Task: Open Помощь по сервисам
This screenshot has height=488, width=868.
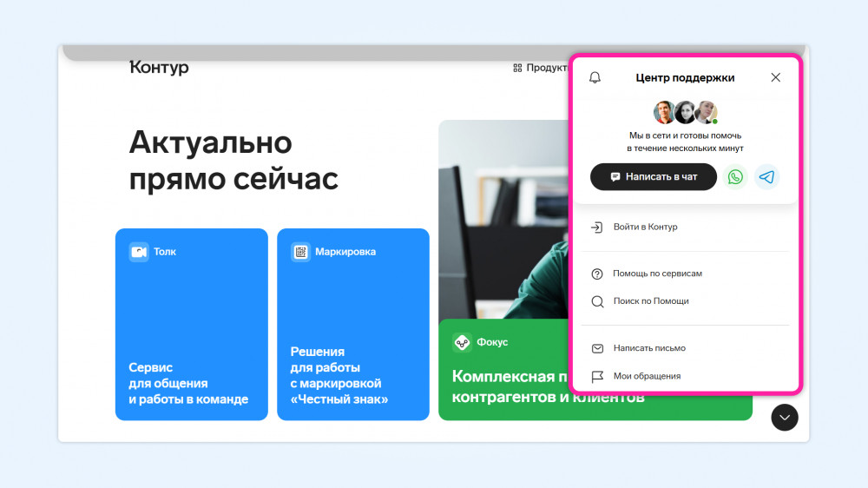Action: point(686,274)
